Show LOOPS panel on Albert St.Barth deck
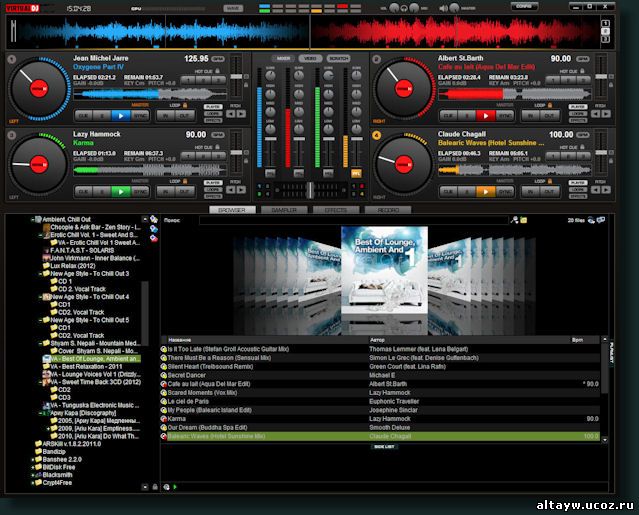 pos(578,114)
